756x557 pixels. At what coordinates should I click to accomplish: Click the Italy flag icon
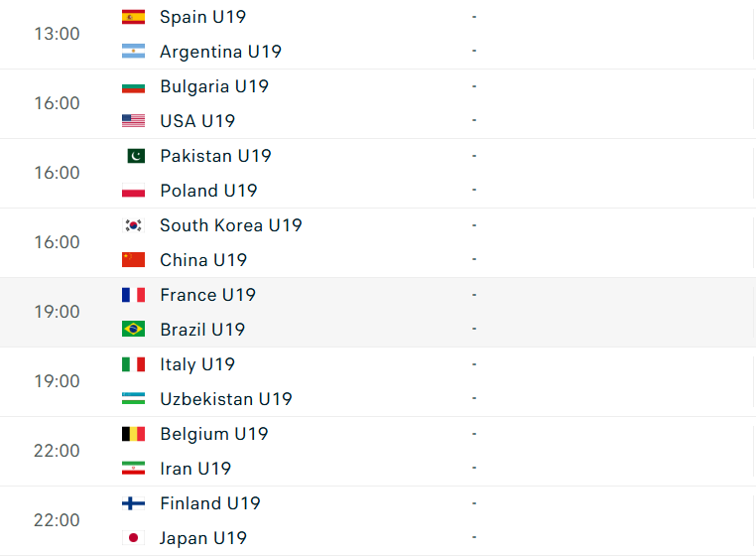tap(133, 364)
